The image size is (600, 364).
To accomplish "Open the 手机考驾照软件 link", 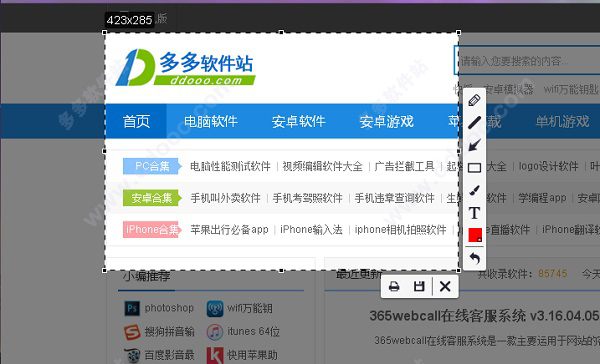I will 307,198.
